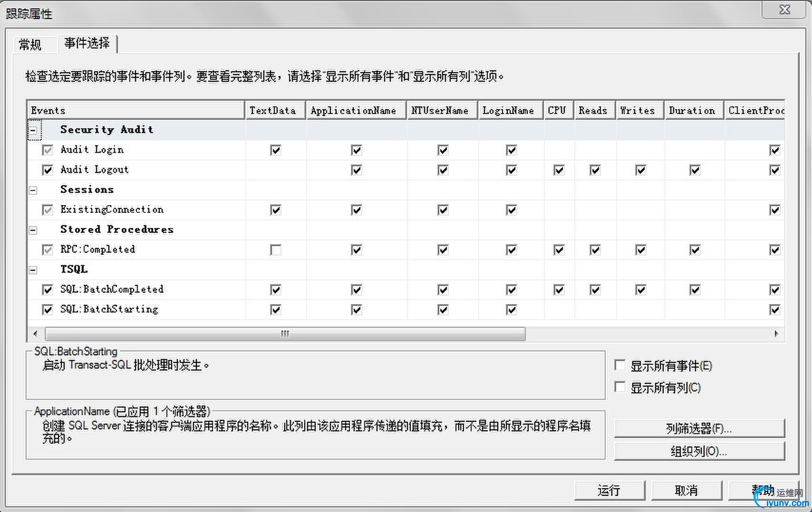
Task: Click the horizontal scrollbar thumb
Action: click(285, 334)
